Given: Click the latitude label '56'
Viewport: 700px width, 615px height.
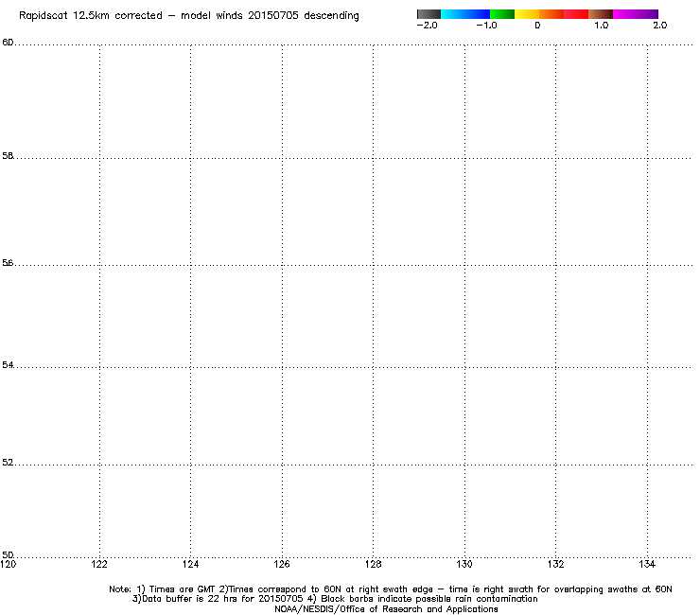Looking at the screenshot, I should pyautogui.click(x=8, y=263).
